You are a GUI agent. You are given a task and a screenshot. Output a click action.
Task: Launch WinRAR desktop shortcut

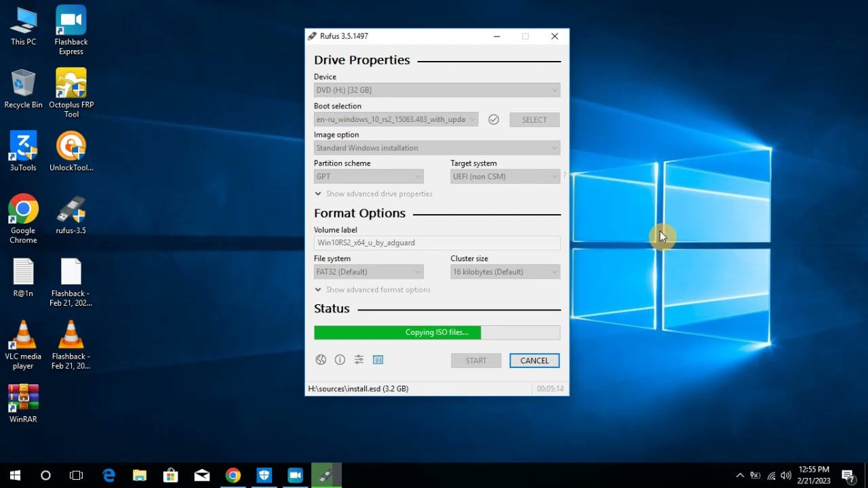tap(23, 404)
